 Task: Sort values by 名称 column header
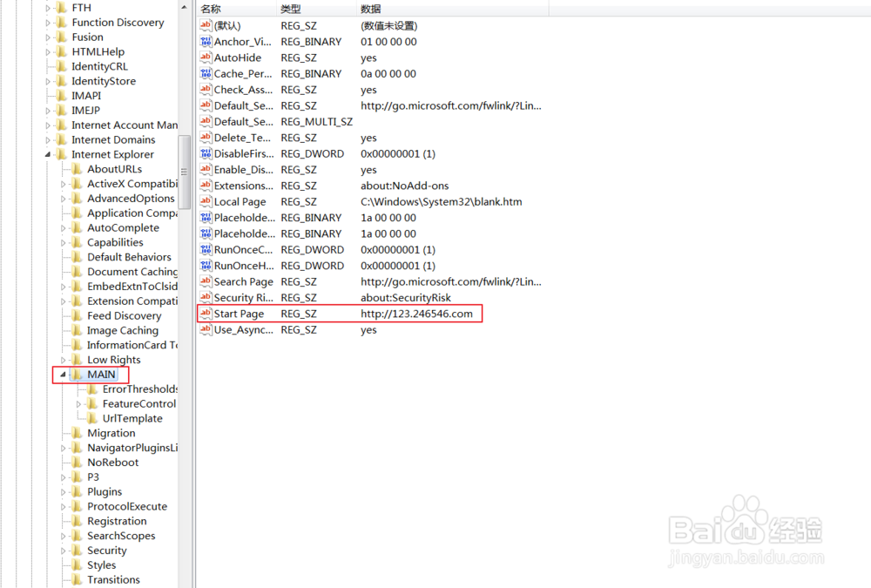tap(237, 9)
